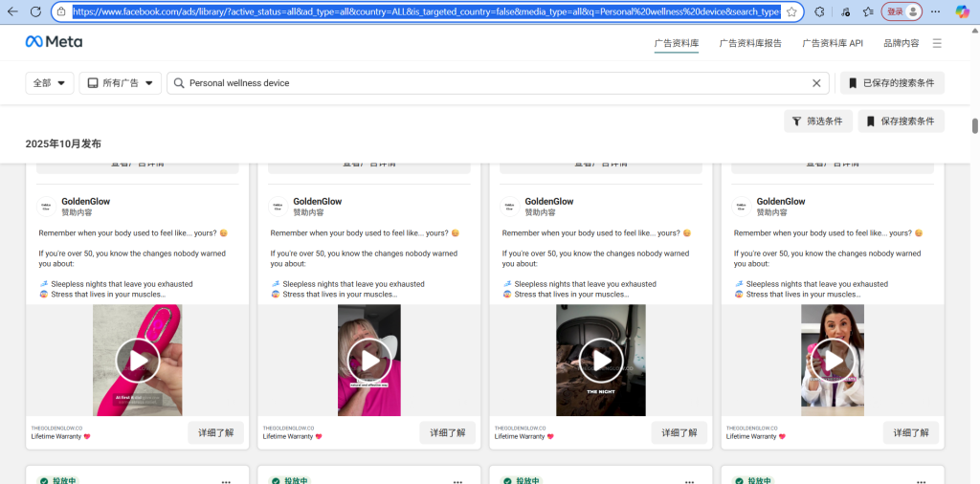Click 详细了解 on the fourth GoldenGlow ad

(x=911, y=432)
